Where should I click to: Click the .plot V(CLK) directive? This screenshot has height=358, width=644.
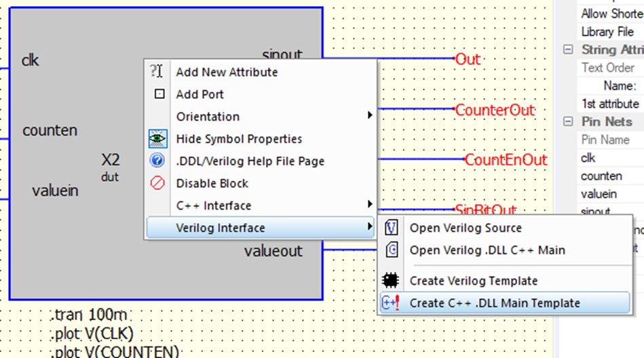click(92, 334)
